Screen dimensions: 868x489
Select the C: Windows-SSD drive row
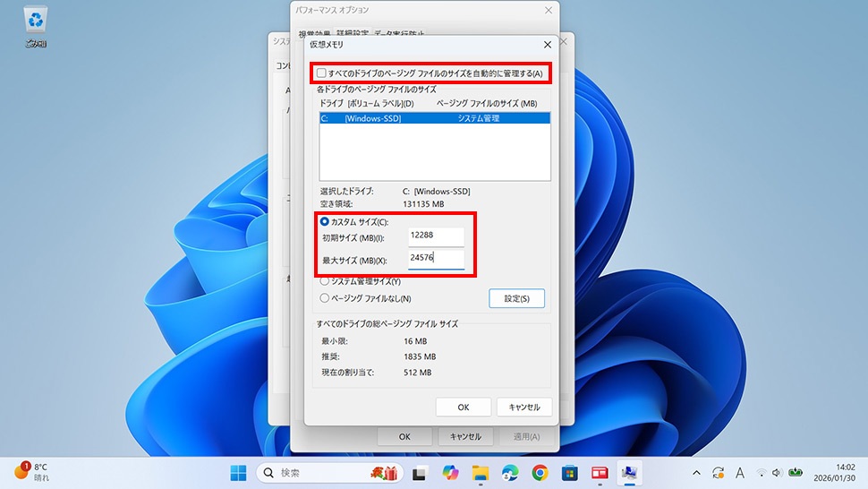point(434,118)
